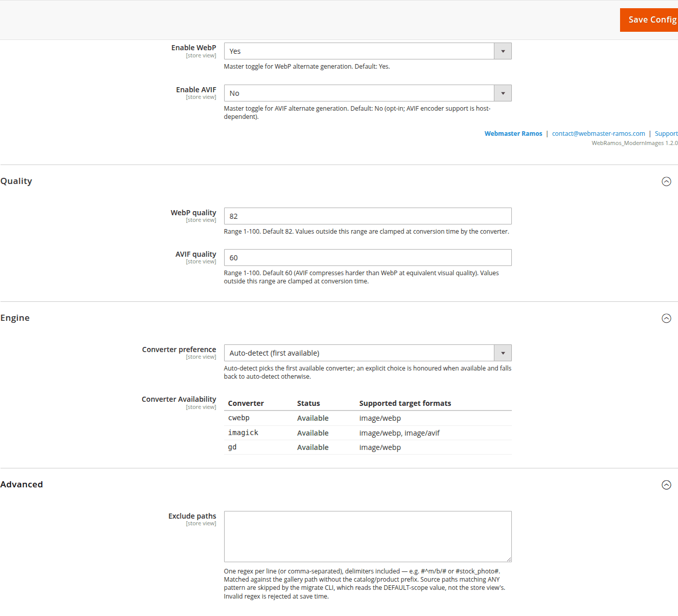Click the Quality section heading
Viewport: 678px width, 616px height.
[16, 181]
